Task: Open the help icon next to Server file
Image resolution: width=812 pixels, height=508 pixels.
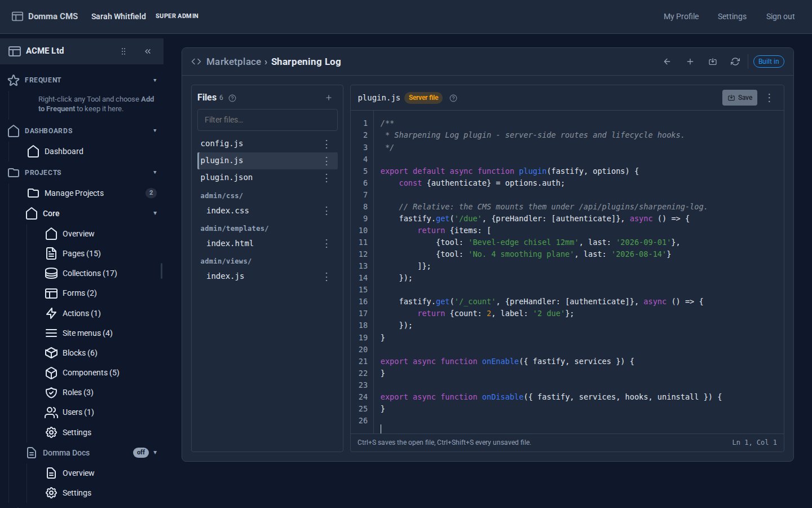Action: [453, 98]
